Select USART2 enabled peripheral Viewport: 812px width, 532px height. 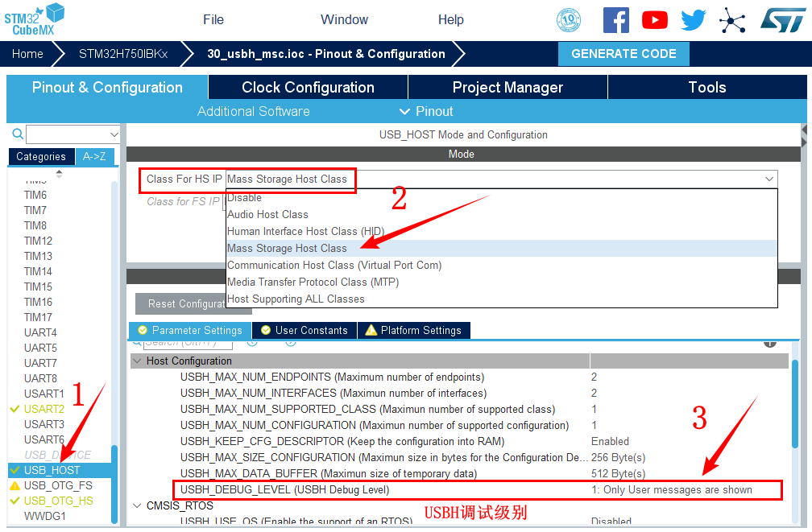click(x=43, y=409)
